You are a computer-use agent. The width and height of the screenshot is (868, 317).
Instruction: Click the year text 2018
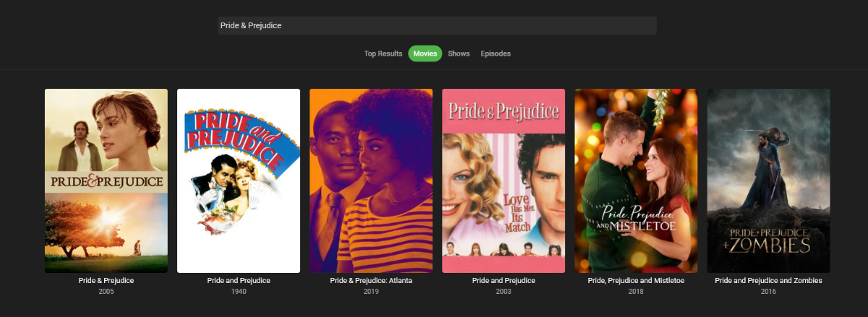636,292
